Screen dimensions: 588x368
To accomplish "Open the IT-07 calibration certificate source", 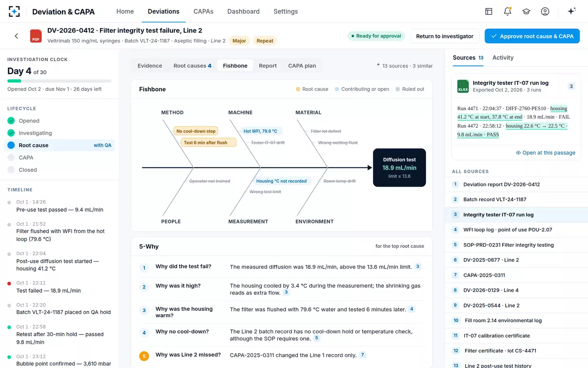I will pyautogui.click(x=516, y=336).
